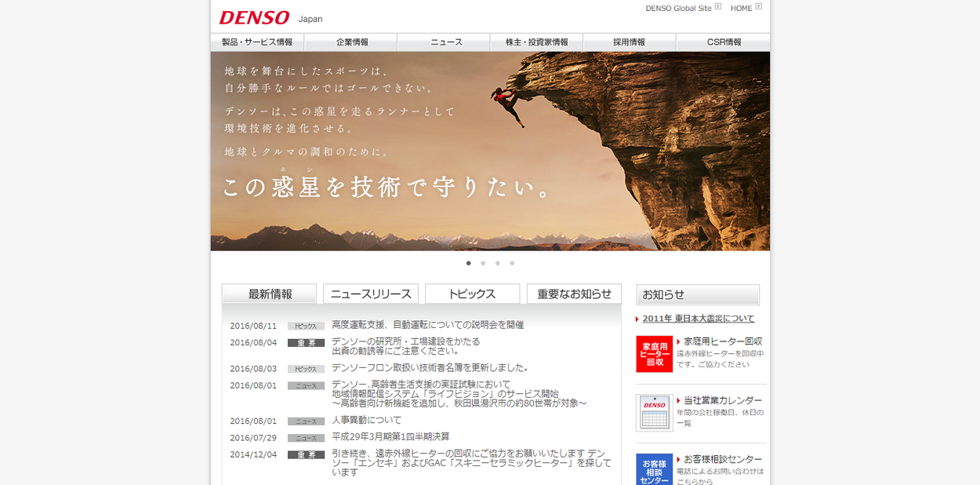This screenshot has height=485, width=980.
Task: Click the red 家庭用ヒーター回収 icon
Action: point(654,354)
